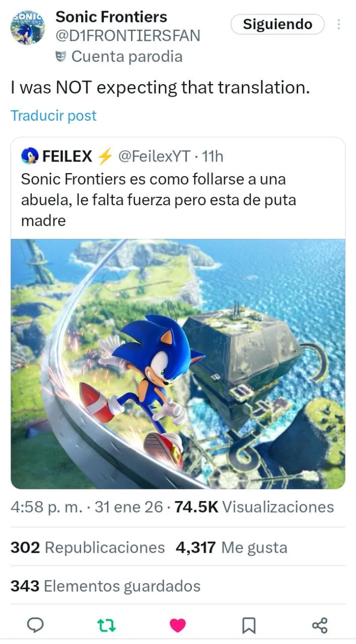Open the quoted post's Spanish text
Screen dimensions: 356x644
[x=159, y=200]
